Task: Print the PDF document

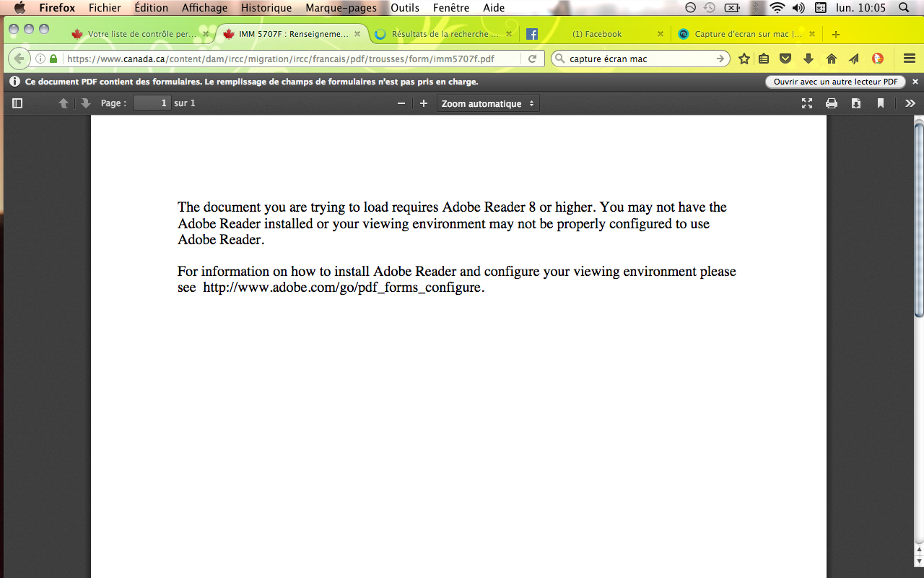Action: (832, 103)
